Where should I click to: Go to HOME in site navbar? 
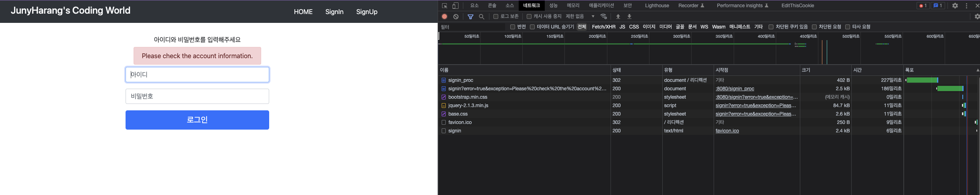303,12
